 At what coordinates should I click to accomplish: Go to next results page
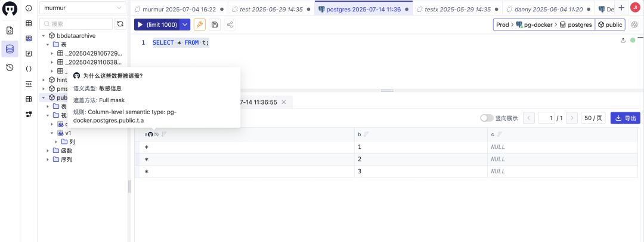[572, 118]
